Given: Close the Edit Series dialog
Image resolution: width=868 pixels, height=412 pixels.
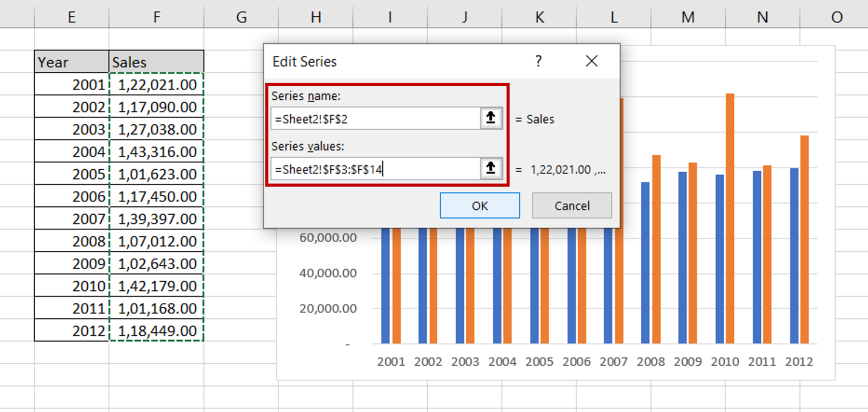Looking at the screenshot, I should (x=592, y=61).
